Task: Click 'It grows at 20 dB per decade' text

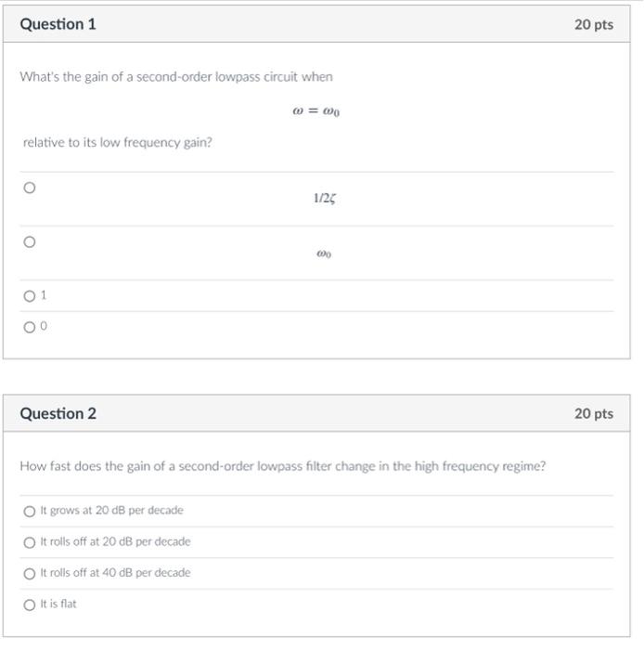Action: pos(112,511)
